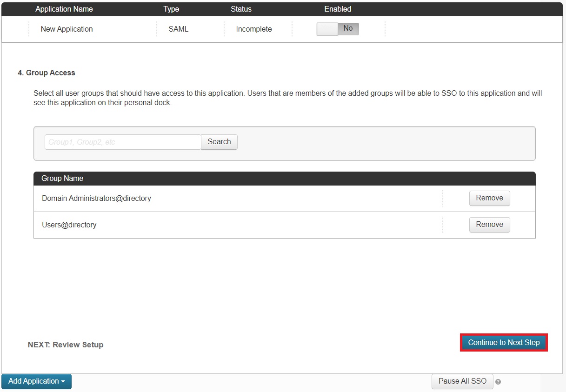Enable the application with the toggle switch
The image size is (566, 392).
pyautogui.click(x=338, y=28)
